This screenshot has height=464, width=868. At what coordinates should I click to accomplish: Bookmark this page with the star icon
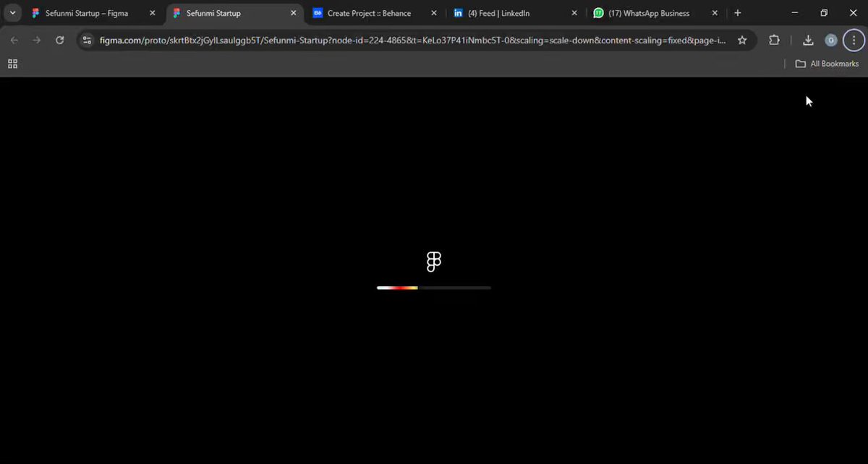pyautogui.click(x=742, y=41)
